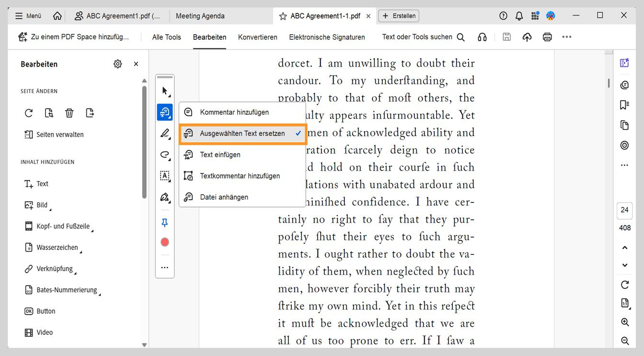Toggle the favorite star on ABC Agreement1-1.pdf tab
The height and width of the screenshot is (356, 644).
click(282, 15)
